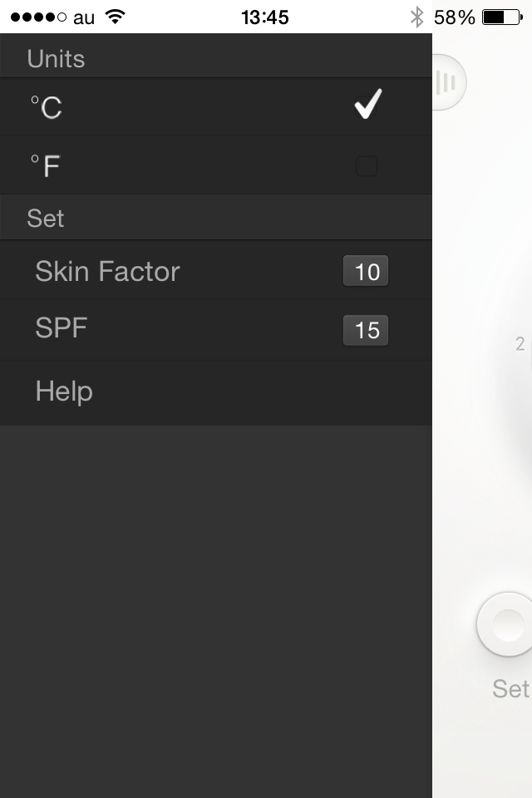Tap the dial marking number 2
Viewport: 532px width, 798px height.
coord(520,344)
